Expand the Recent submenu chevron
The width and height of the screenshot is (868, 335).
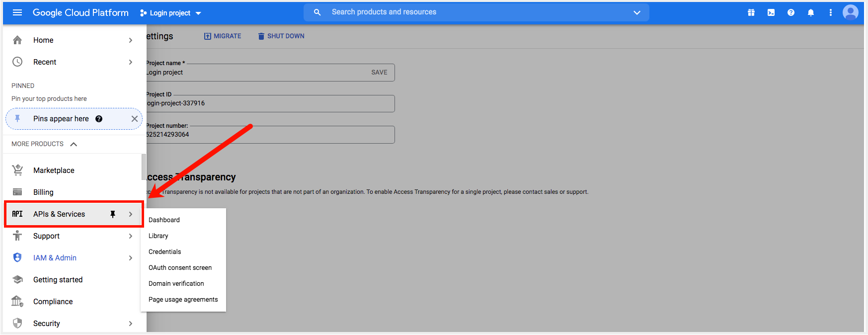131,62
